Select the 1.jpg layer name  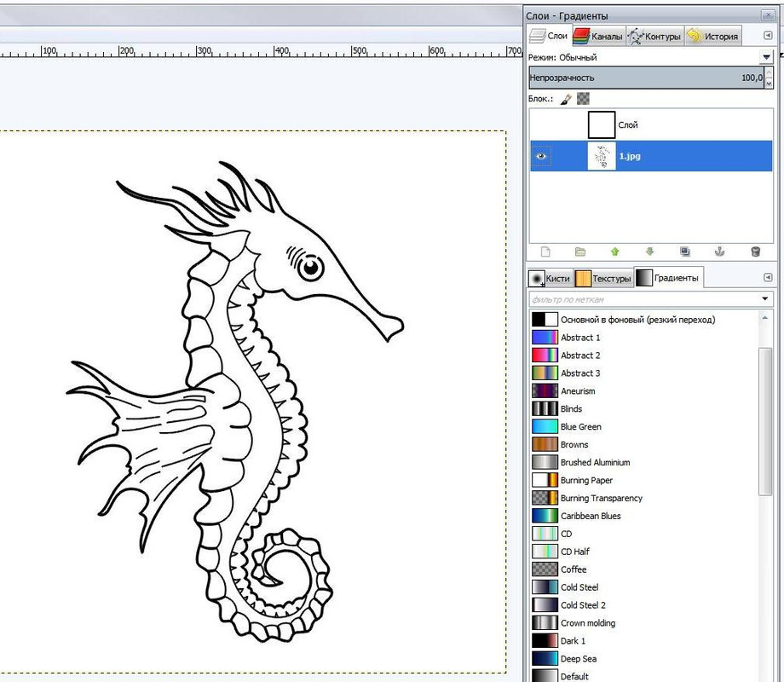[630, 156]
